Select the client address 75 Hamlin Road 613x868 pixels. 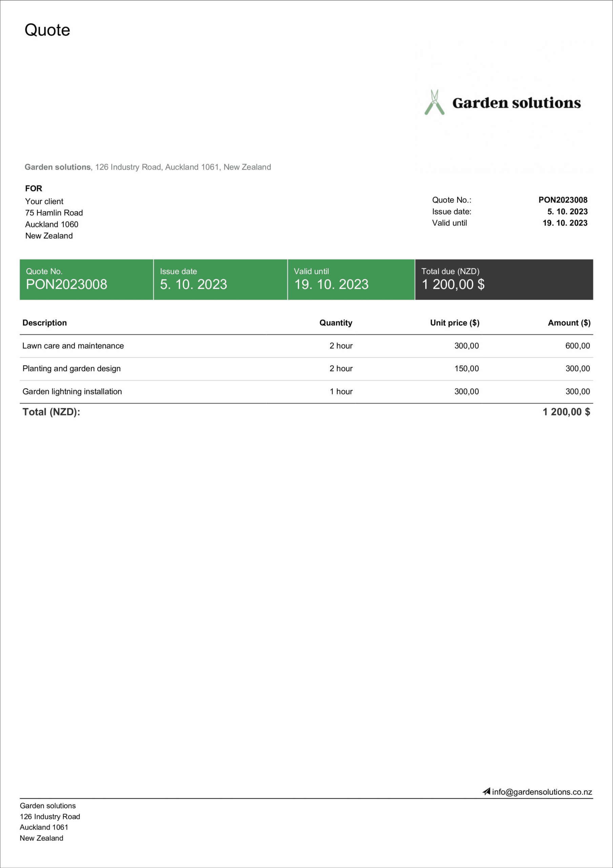click(54, 213)
